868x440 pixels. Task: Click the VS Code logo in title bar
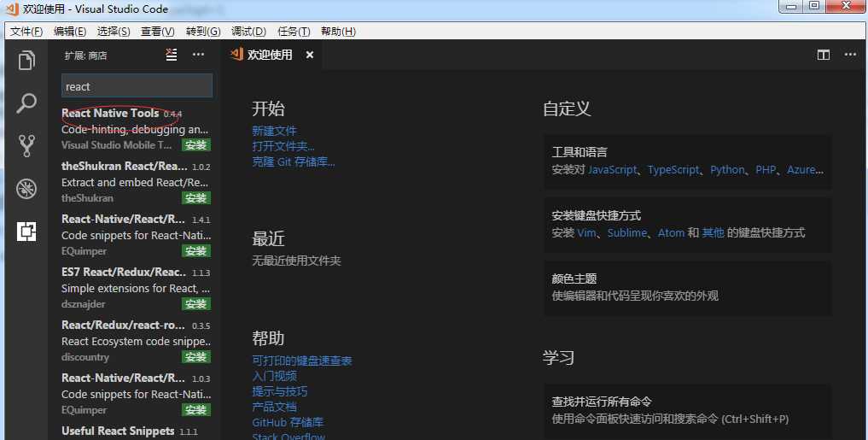(12, 9)
